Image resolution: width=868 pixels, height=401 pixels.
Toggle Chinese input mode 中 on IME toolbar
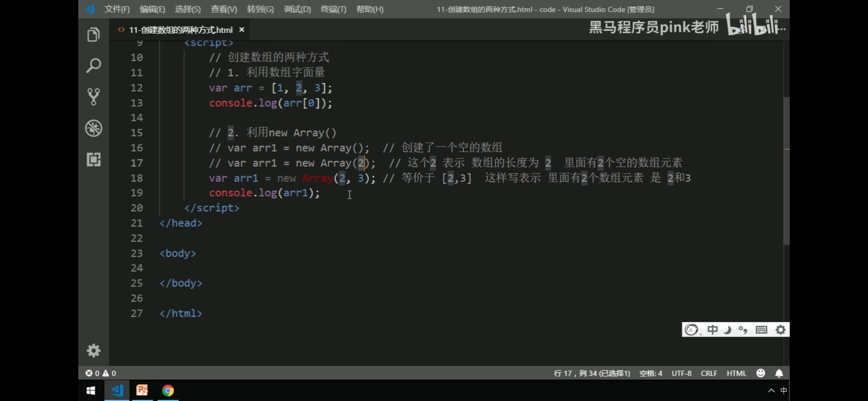pyautogui.click(x=712, y=329)
